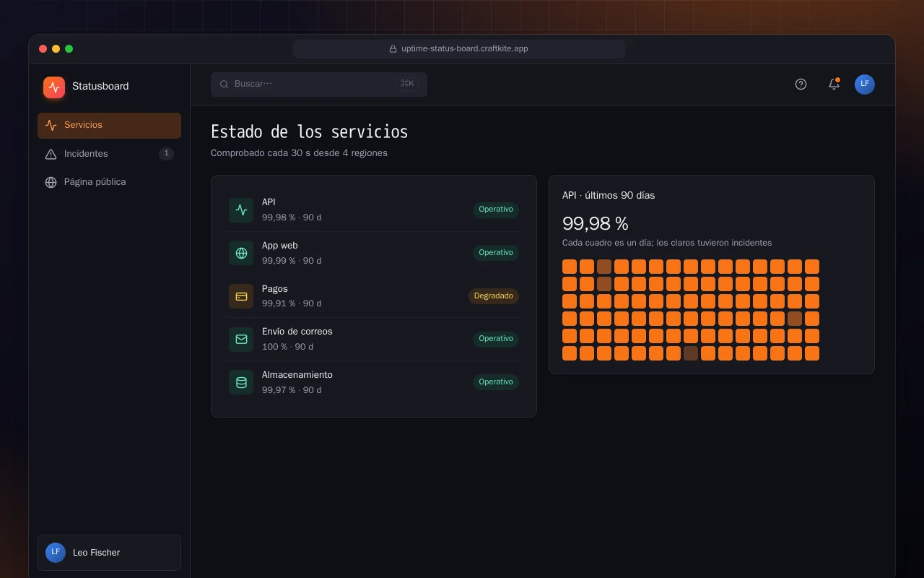Click the Almacenamiento database icon
The height and width of the screenshot is (578, 924).
coord(241,382)
